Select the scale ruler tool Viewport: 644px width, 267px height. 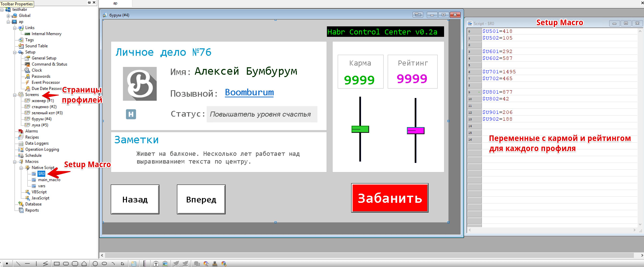click(145, 263)
